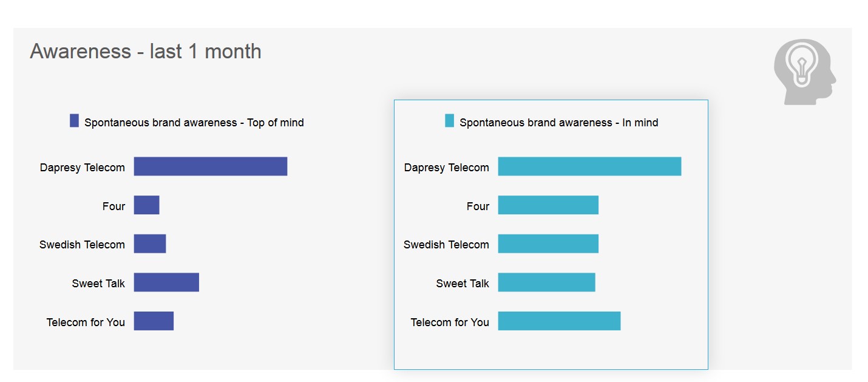The image size is (868, 382).
Task: Click Telecom for You label in In mind chart
Action: coord(450,322)
